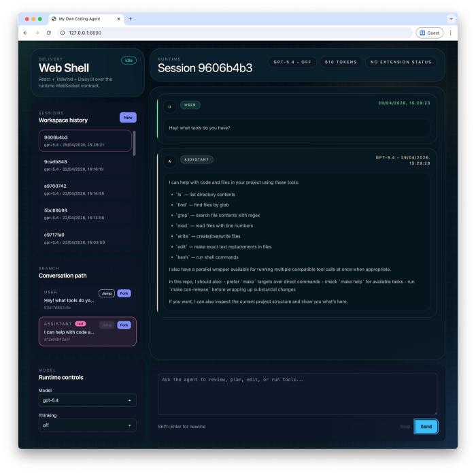Image resolution: width=476 pixels, height=473 pixels.
Task: Click the site info icon in address bar
Action: [x=63, y=33]
